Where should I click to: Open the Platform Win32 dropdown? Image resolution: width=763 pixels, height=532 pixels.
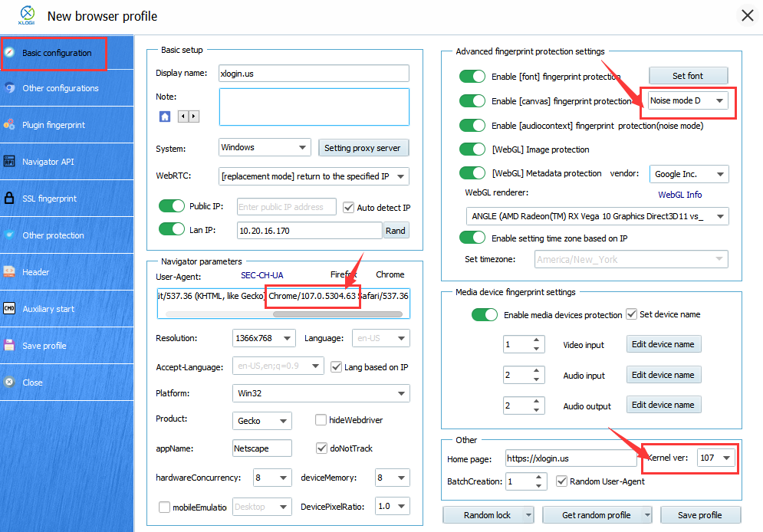(321, 393)
